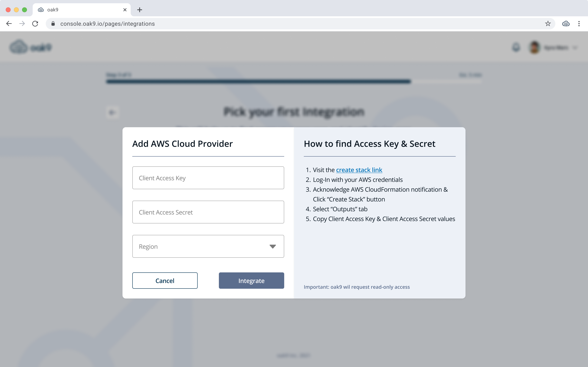Viewport: 588px width, 367px height.
Task: Click the blurred notification bell icon
Action: click(516, 47)
